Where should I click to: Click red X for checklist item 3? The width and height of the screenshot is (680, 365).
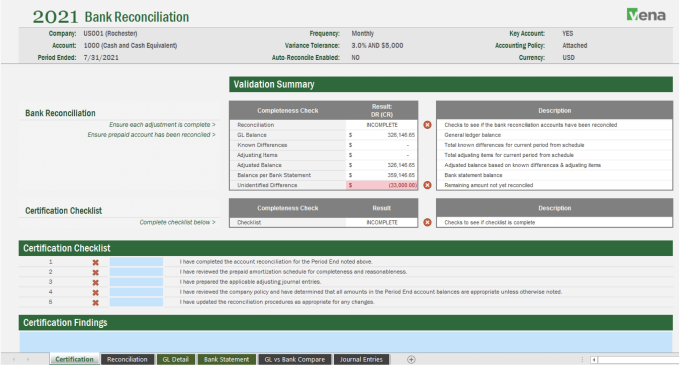(95, 282)
